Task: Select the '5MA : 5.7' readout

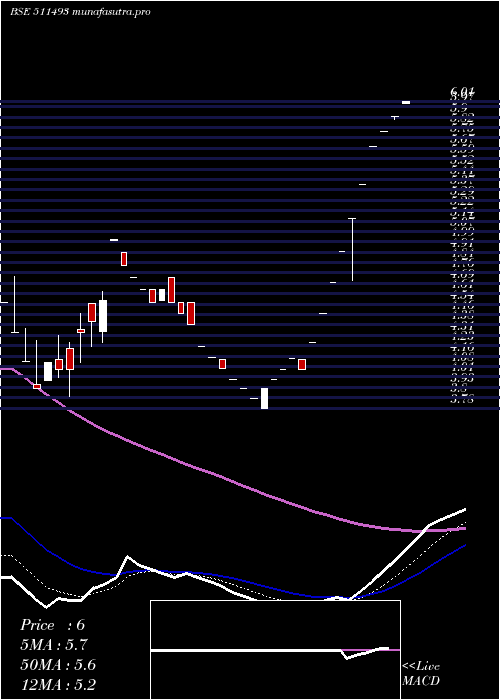Action: [x=54, y=645]
